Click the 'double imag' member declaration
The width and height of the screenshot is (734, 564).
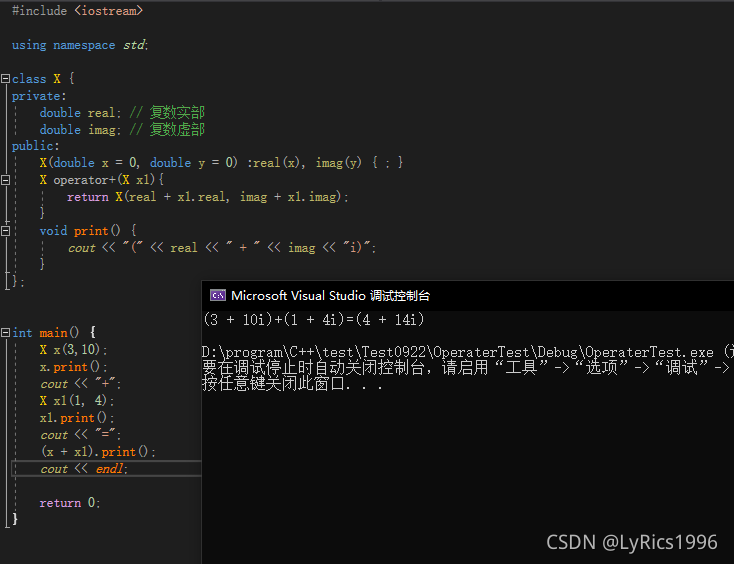[81, 130]
